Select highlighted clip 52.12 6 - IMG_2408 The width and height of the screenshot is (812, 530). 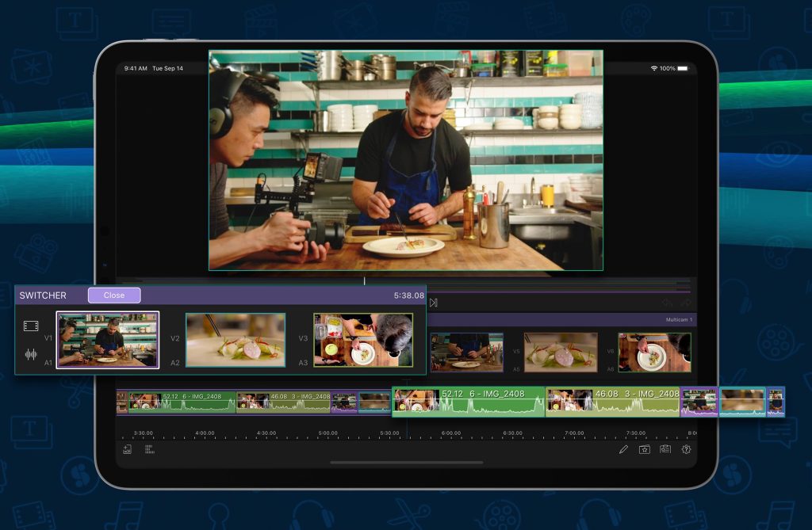click(468, 402)
